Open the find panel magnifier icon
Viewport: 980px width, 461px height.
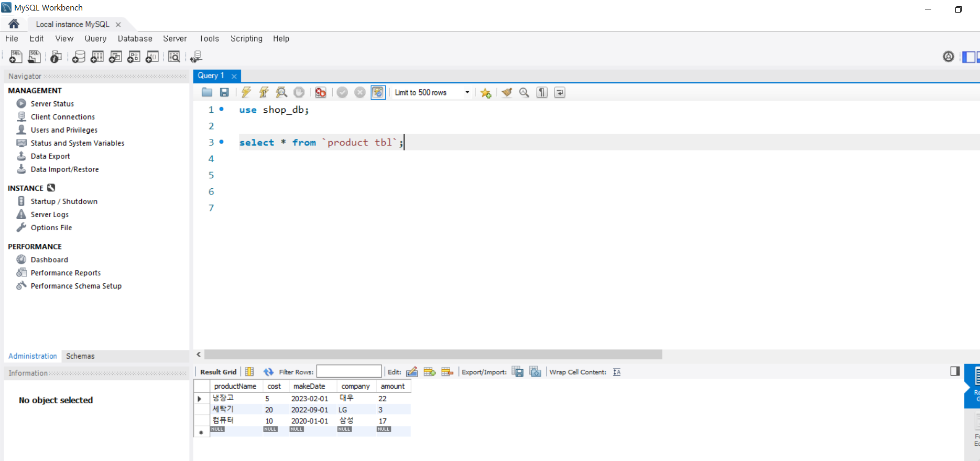click(524, 92)
